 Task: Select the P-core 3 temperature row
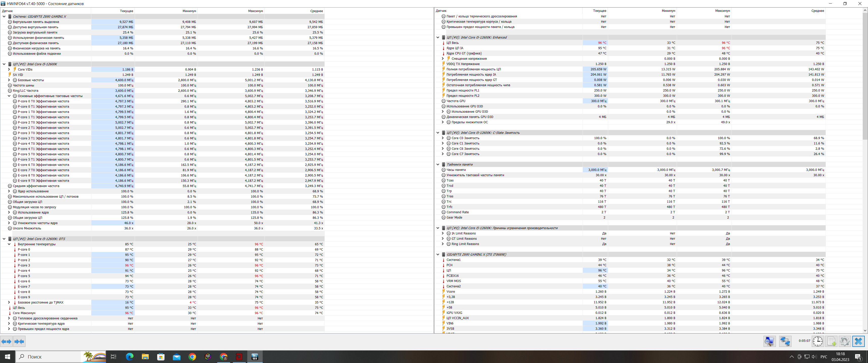pos(23,265)
